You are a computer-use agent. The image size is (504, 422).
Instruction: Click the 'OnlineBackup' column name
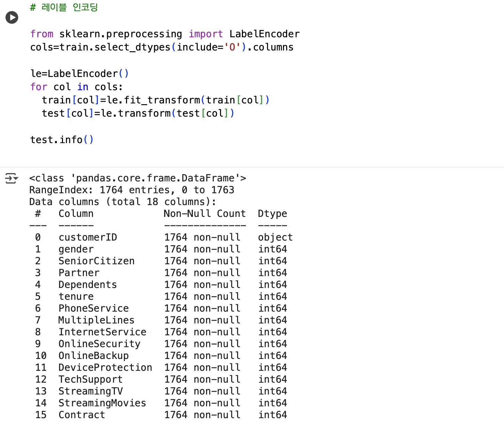coord(94,356)
